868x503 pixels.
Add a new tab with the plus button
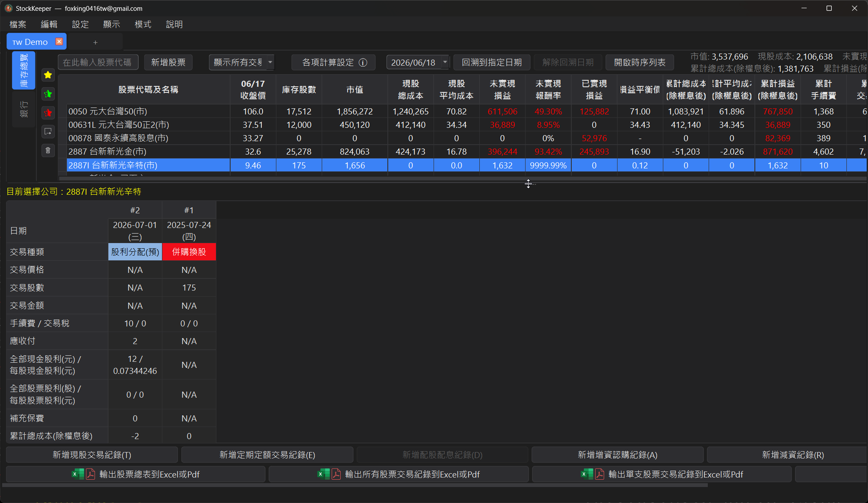95,42
